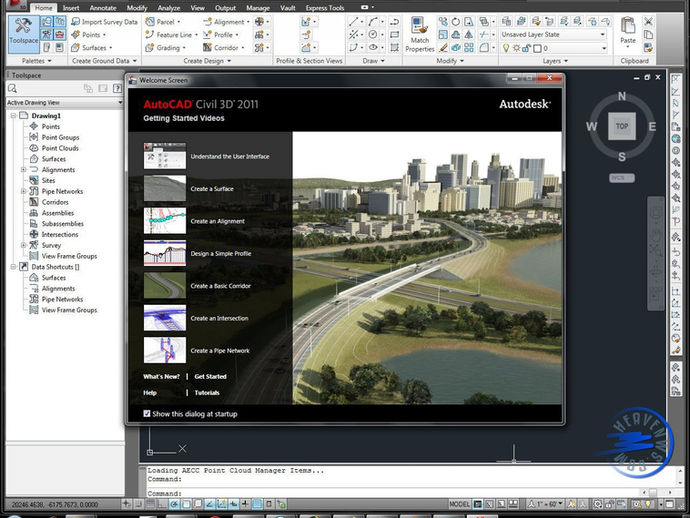Open Import Survey Data tool
690x518 pixels.
(104, 22)
